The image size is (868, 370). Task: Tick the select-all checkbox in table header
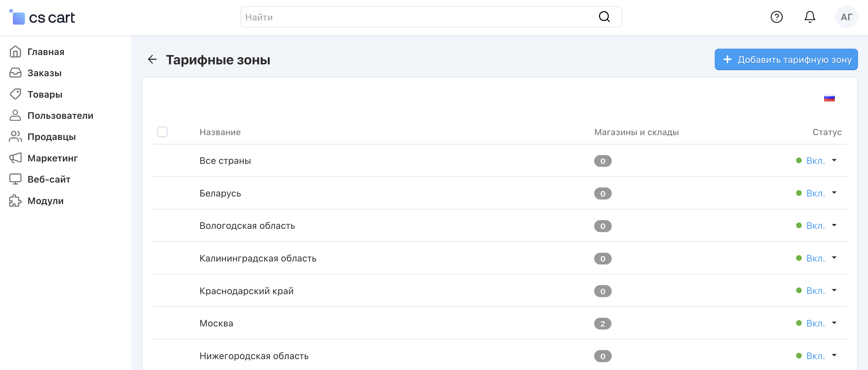coord(162,132)
